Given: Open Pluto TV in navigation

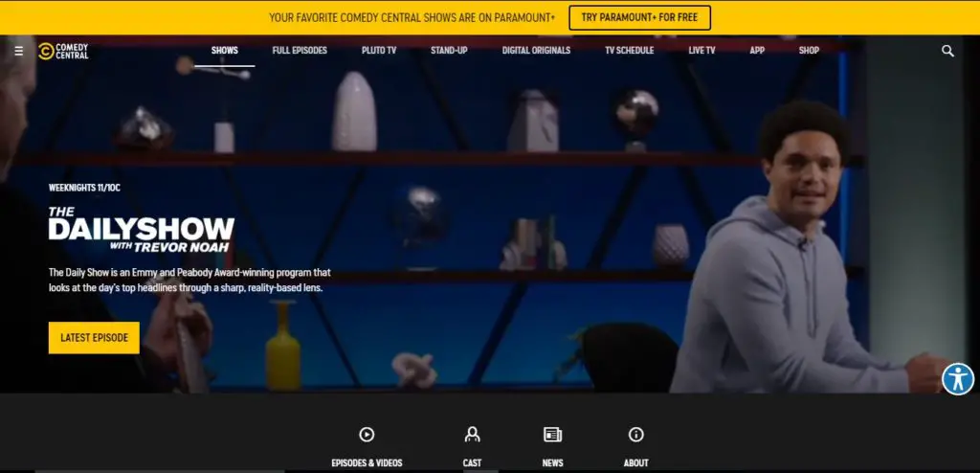Looking at the screenshot, I should pyautogui.click(x=379, y=51).
